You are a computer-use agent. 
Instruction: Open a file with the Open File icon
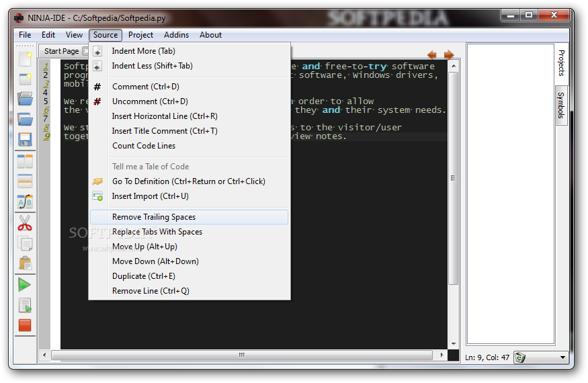[x=25, y=99]
